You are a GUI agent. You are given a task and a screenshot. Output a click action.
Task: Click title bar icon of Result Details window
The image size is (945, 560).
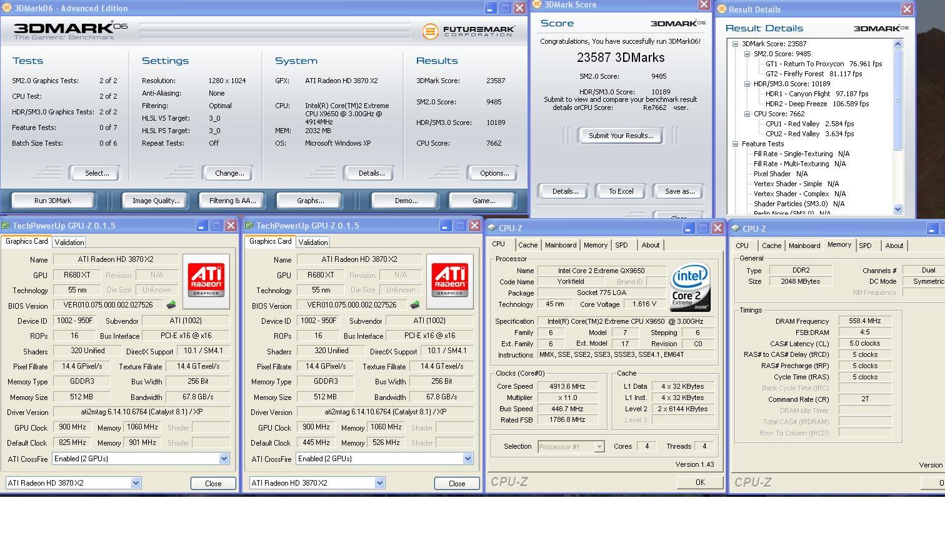722,9
